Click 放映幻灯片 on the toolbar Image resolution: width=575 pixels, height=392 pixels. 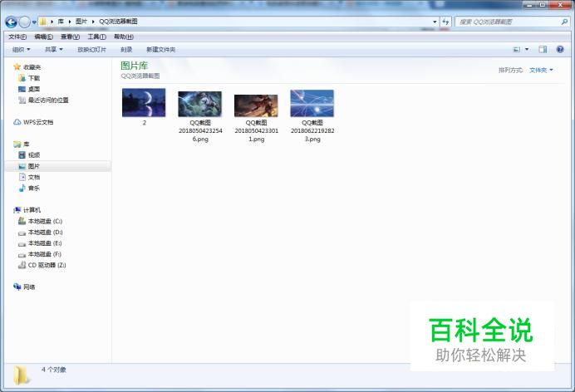click(x=91, y=50)
